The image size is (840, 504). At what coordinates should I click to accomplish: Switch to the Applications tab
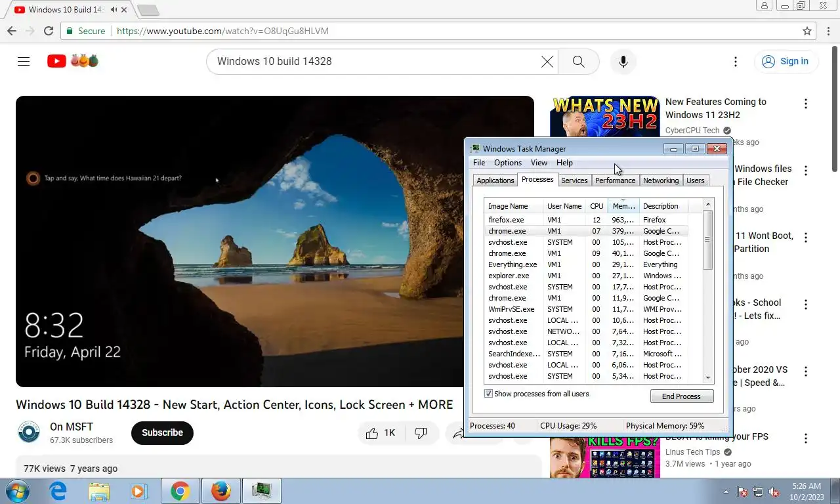(495, 180)
